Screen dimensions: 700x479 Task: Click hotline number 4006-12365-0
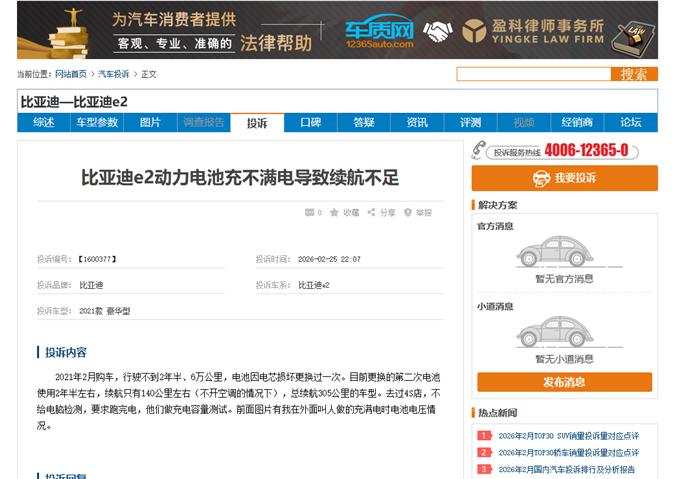click(586, 150)
